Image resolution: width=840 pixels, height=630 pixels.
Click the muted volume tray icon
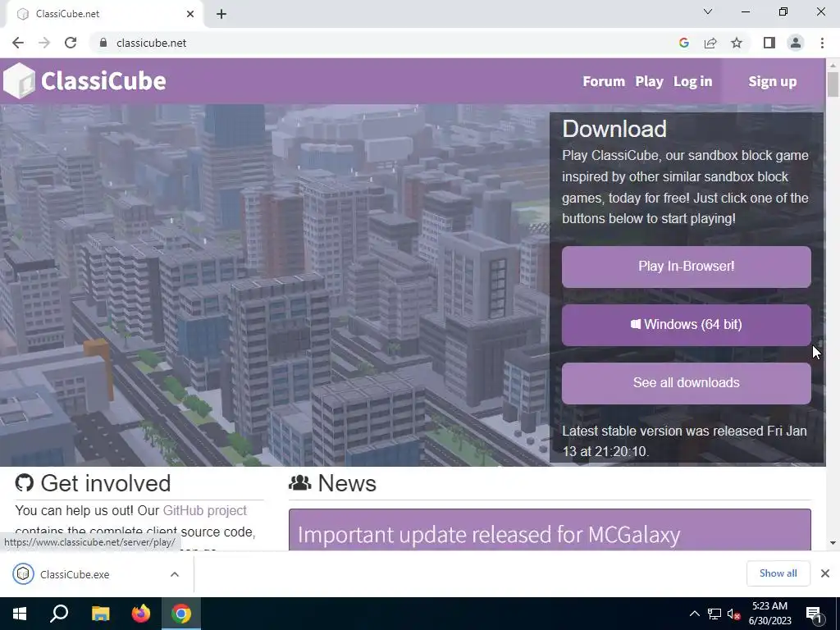pos(734,614)
